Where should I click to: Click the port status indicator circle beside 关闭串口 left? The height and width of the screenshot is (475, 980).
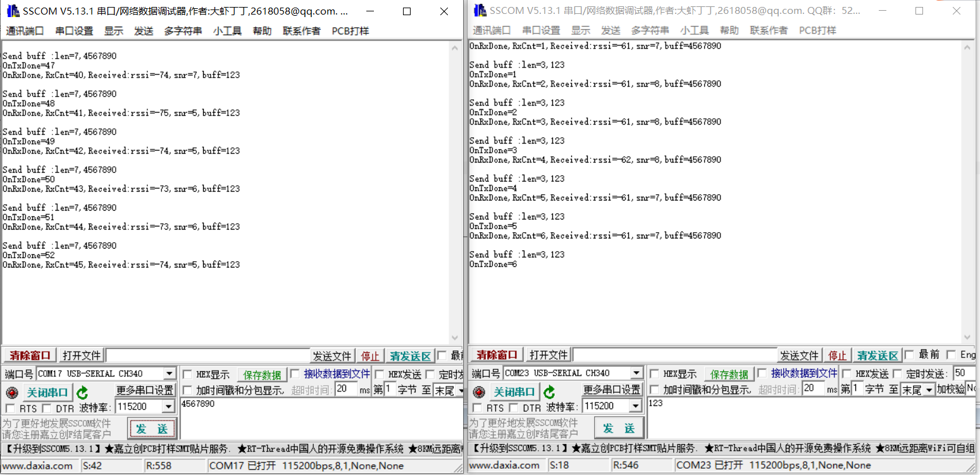[x=13, y=392]
